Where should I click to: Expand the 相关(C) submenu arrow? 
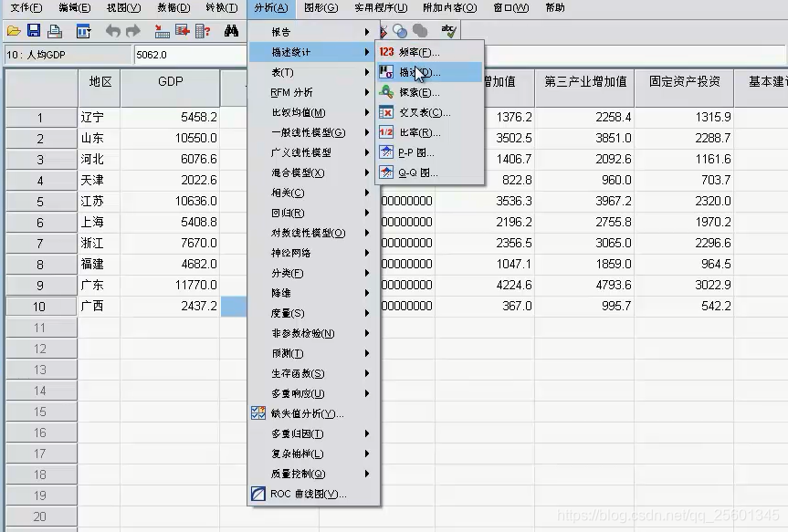coord(367,193)
